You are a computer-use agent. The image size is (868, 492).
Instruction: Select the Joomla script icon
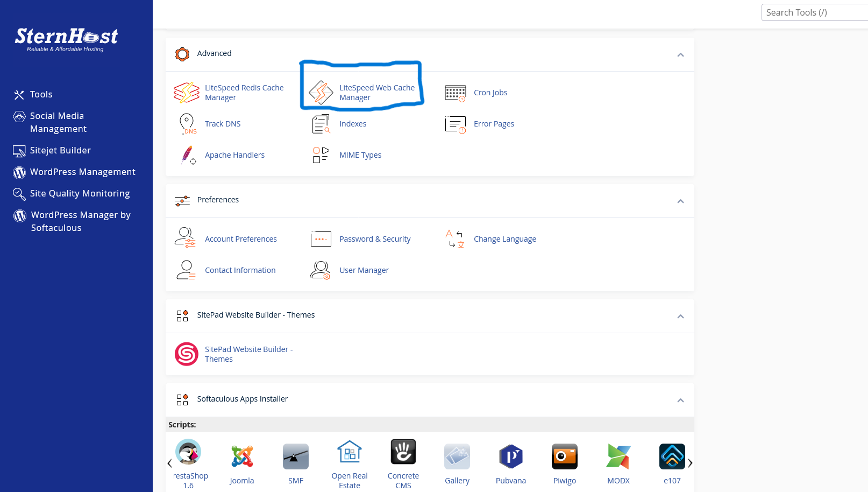[x=242, y=456]
